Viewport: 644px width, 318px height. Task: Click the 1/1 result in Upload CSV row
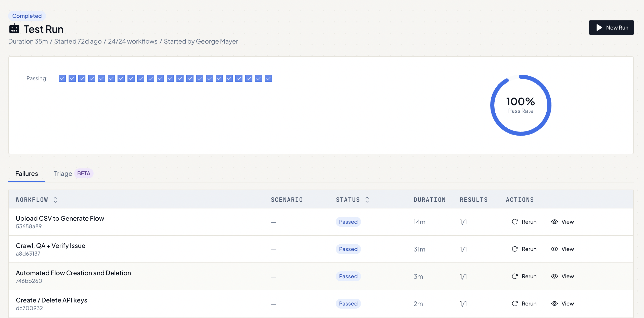(463, 222)
